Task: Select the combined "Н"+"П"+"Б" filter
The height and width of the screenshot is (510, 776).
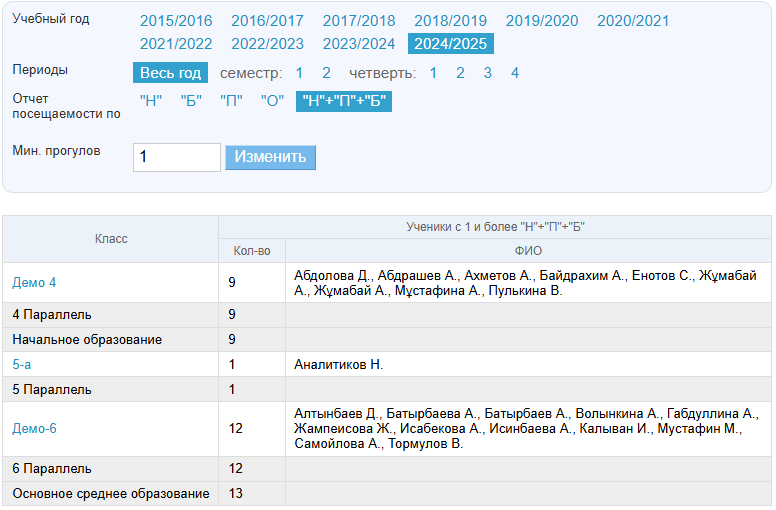Action: 343,101
